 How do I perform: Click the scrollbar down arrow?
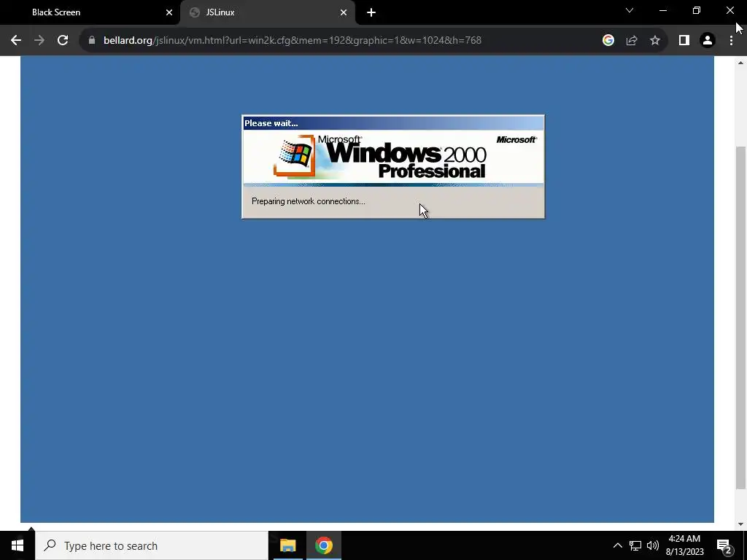click(x=740, y=524)
